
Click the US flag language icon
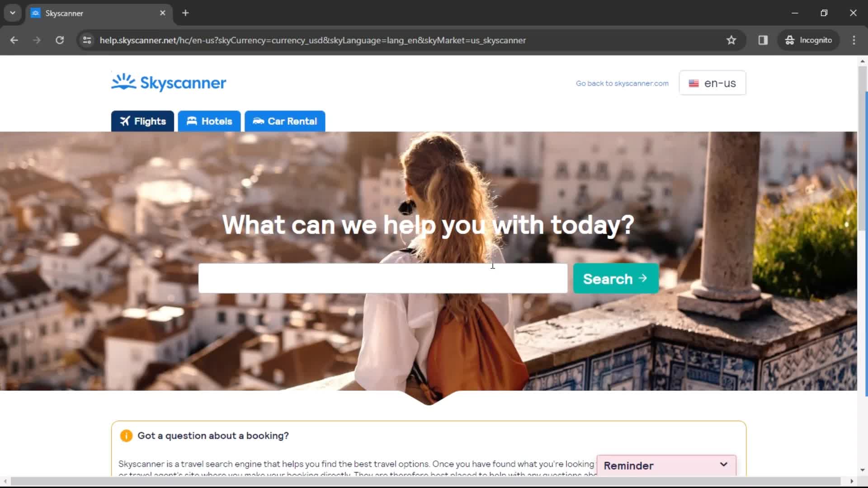pyautogui.click(x=693, y=83)
